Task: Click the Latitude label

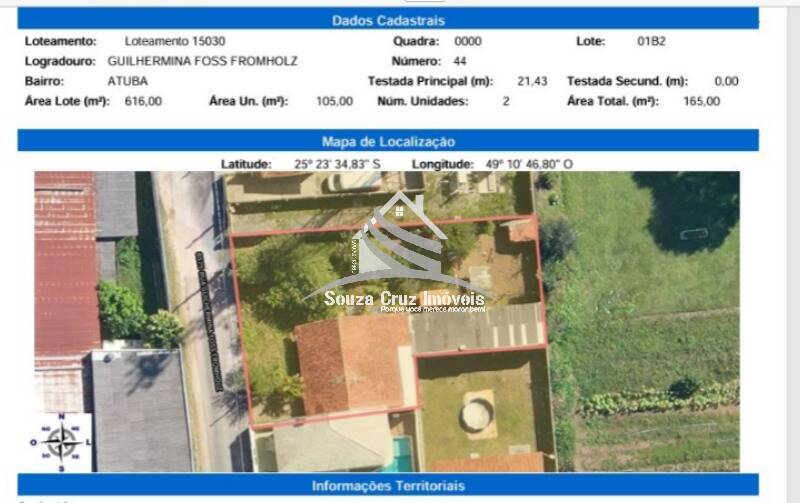Action: click(x=246, y=164)
